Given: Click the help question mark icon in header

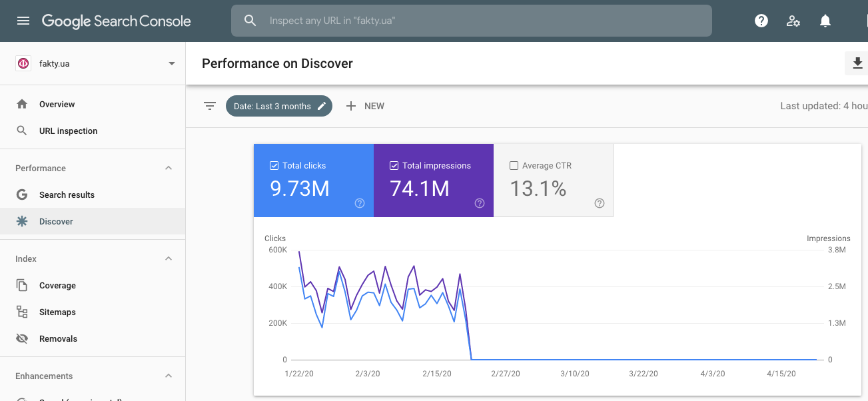Looking at the screenshot, I should point(761,21).
